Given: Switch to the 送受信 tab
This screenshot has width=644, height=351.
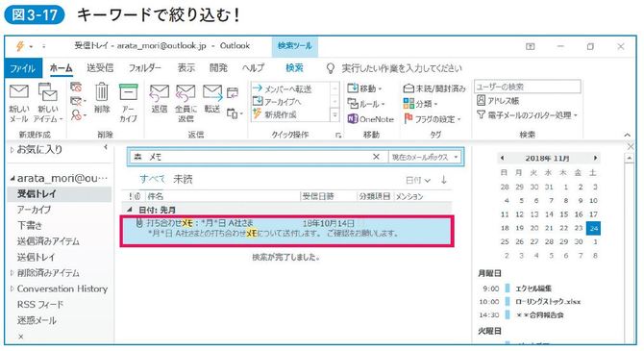Looking at the screenshot, I should point(100,68).
